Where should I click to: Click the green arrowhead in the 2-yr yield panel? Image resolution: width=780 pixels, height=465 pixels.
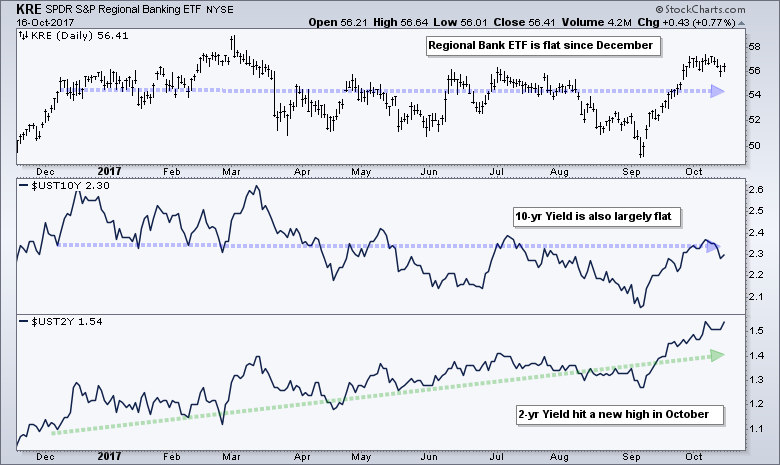click(x=716, y=354)
